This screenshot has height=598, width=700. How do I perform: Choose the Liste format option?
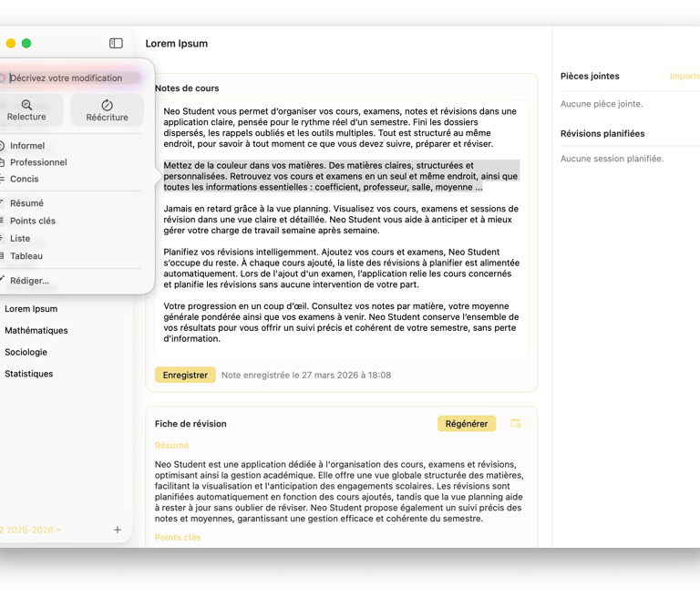[20, 239]
